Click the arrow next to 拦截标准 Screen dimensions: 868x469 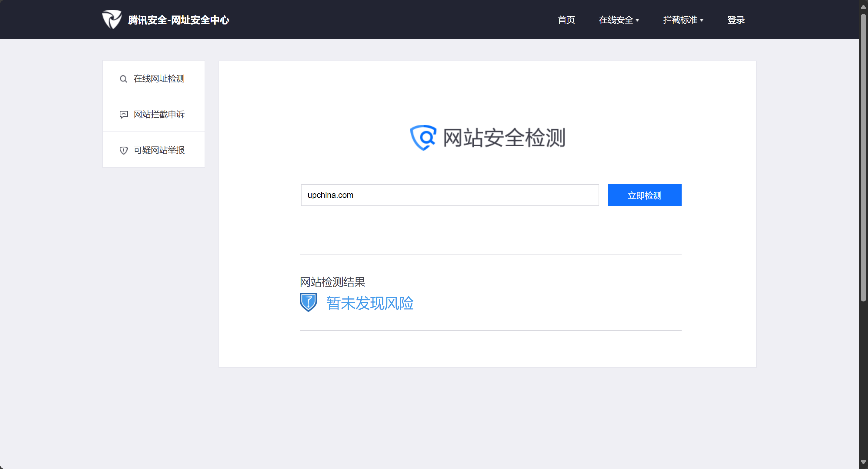tap(702, 20)
